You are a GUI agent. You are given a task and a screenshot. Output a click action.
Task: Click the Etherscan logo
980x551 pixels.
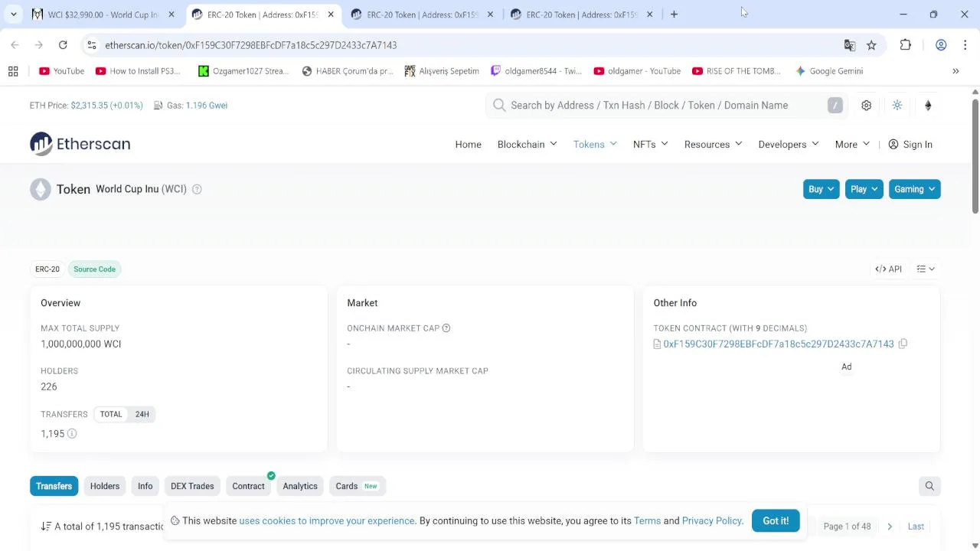pyautogui.click(x=80, y=144)
